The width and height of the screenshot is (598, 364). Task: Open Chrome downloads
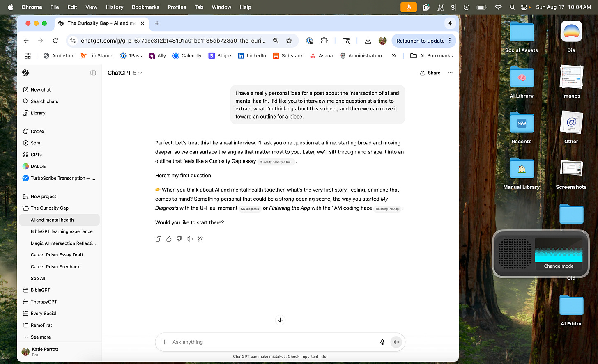[x=368, y=41]
